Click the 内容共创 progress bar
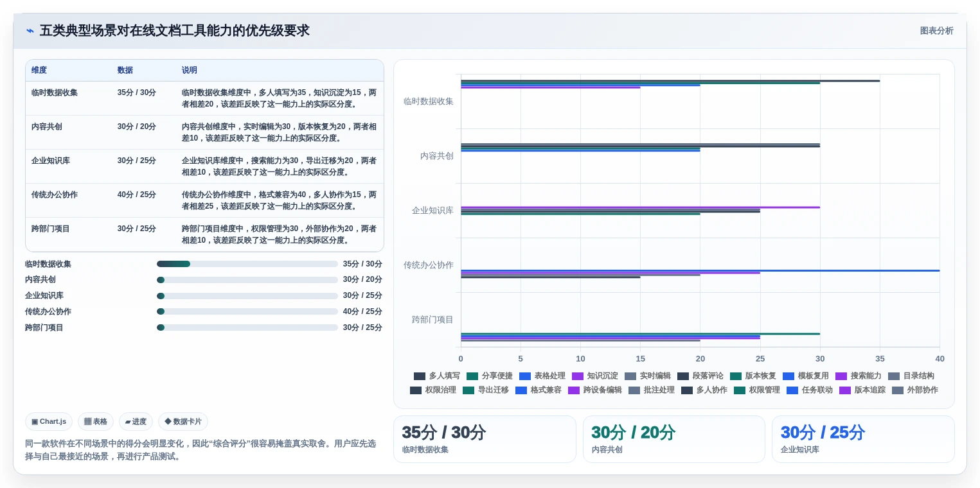 (x=247, y=280)
